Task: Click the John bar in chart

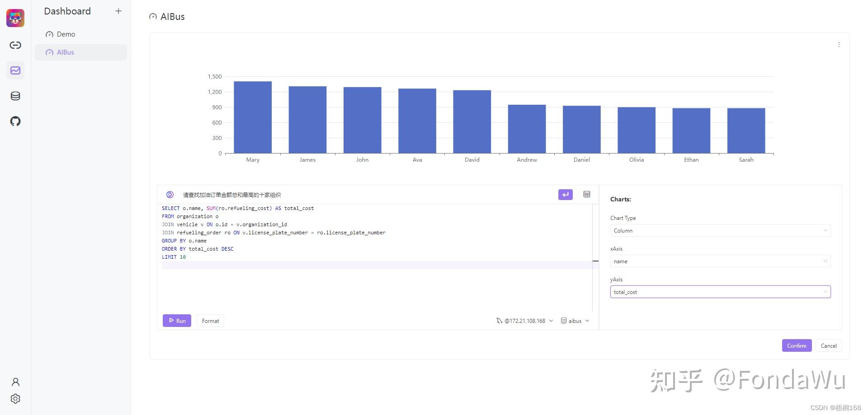Action: click(x=362, y=120)
